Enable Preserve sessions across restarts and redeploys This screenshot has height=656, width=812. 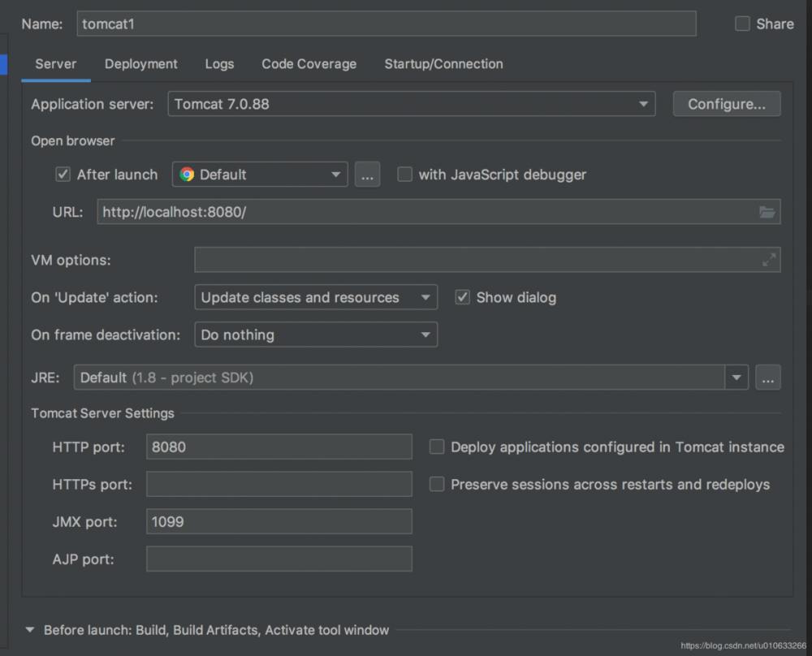[x=437, y=484]
